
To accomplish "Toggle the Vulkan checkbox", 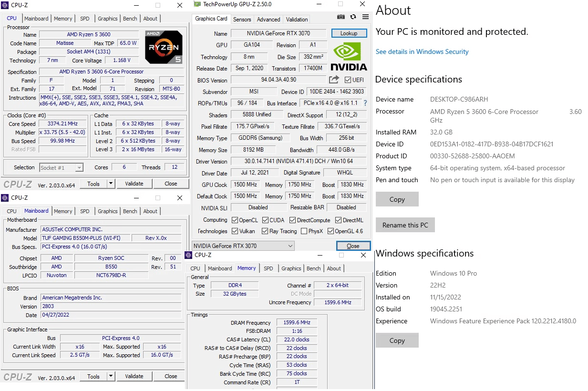I will (235, 231).
